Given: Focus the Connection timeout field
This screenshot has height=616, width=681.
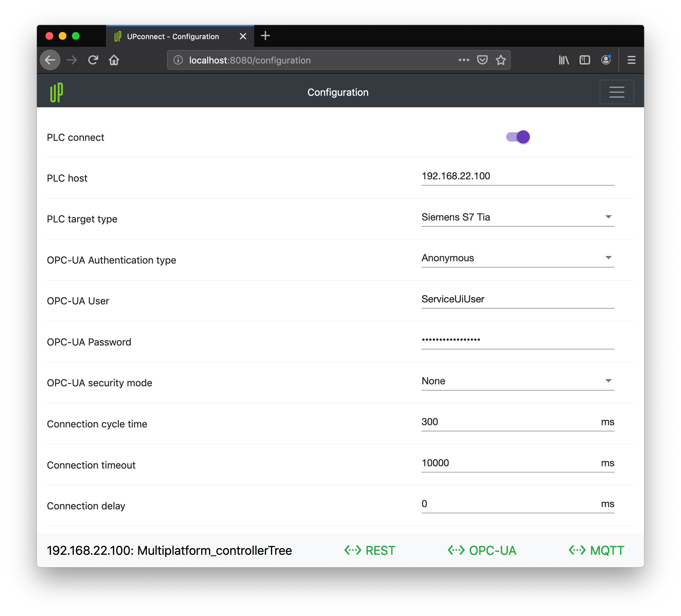Looking at the screenshot, I should click(x=507, y=463).
